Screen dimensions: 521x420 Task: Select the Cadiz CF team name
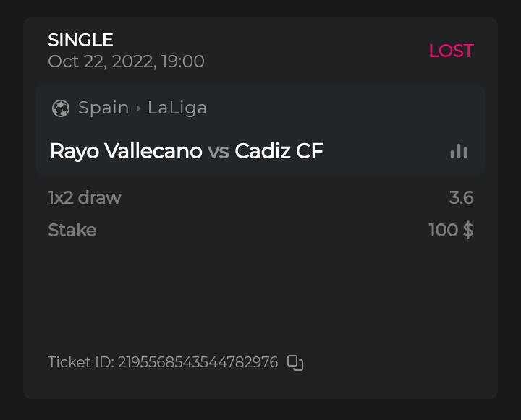[279, 151]
